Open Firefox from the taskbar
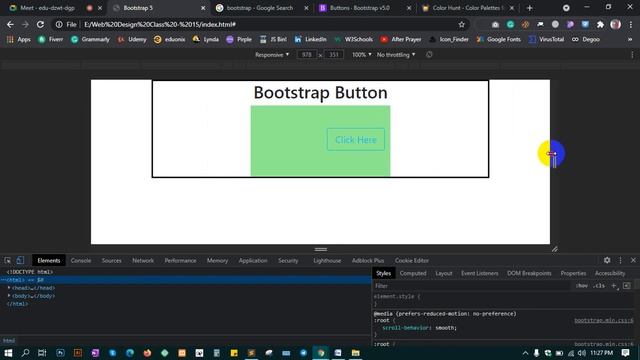The width and height of the screenshot is (640, 360). (x=147, y=353)
